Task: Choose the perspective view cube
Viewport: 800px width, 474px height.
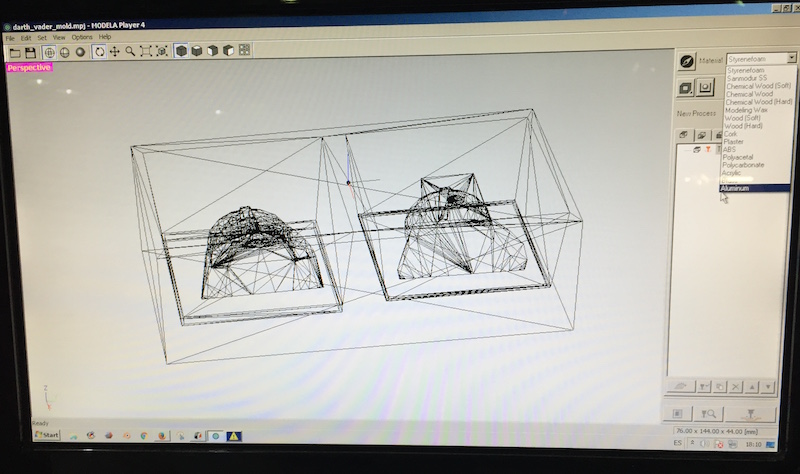Action: 181,51
